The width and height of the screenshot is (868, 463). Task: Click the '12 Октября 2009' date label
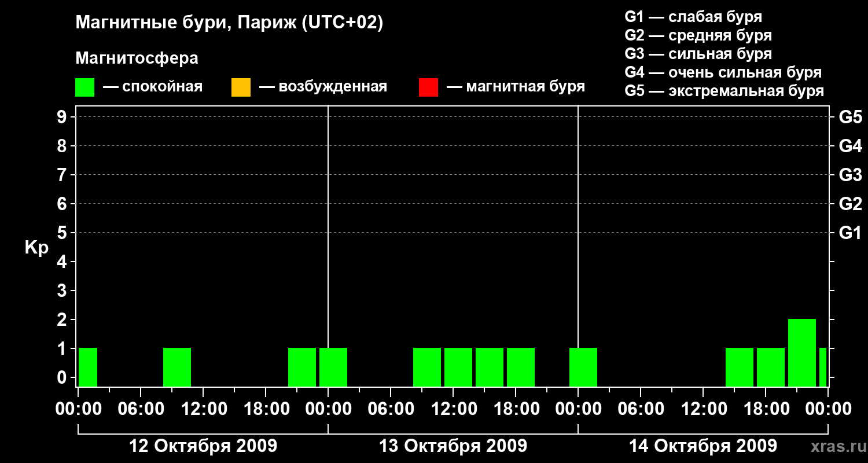(203, 446)
